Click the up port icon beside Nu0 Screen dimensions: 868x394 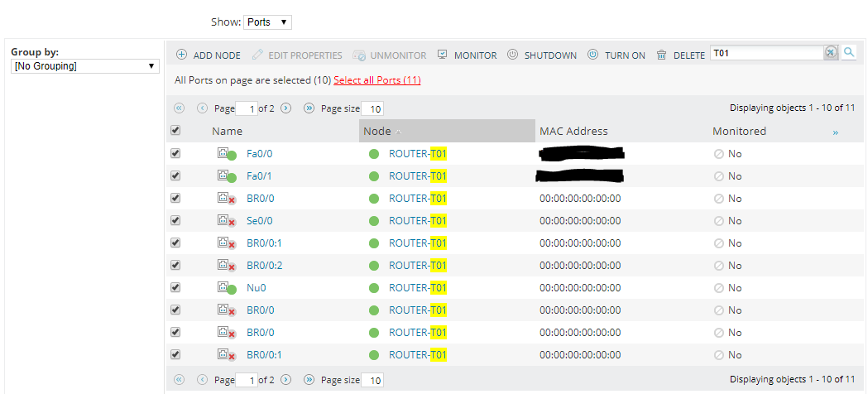coord(227,288)
